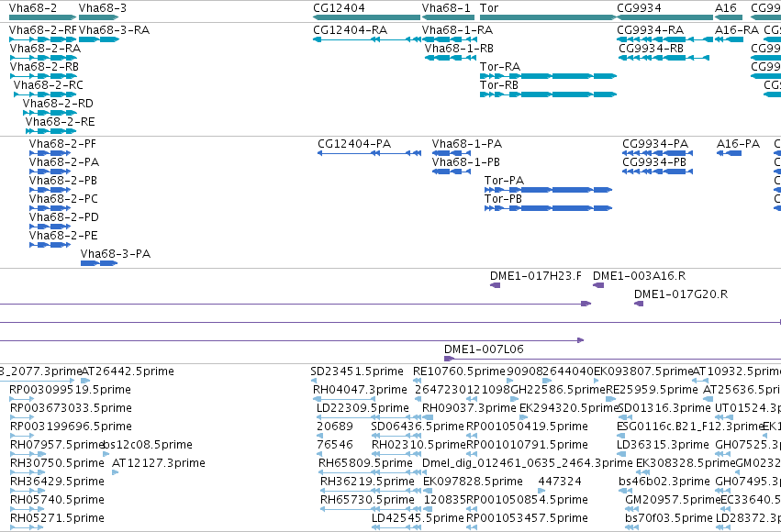Select the CG9934-PB protein
781x532 pixels.
657,172
